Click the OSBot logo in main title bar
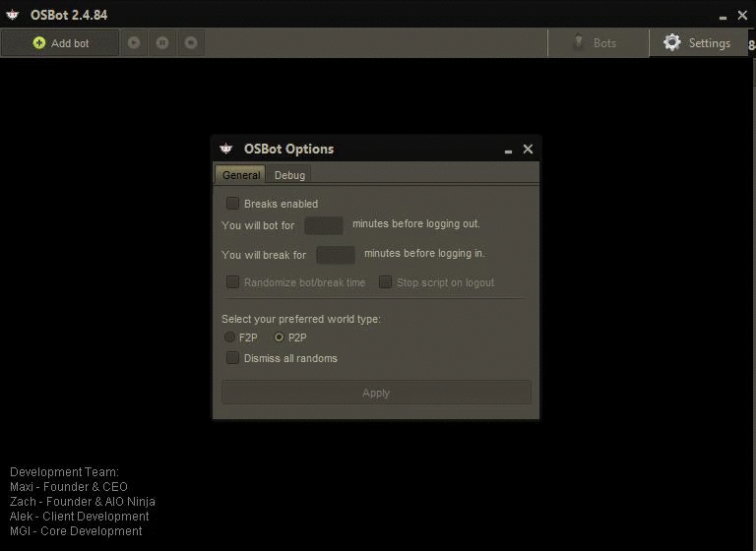Image resolution: width=756 pixels, height=551 pixels. point(13,15)
